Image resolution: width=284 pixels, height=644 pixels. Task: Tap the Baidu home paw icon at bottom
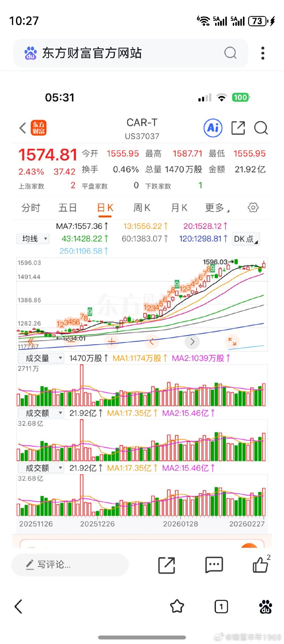265,607
